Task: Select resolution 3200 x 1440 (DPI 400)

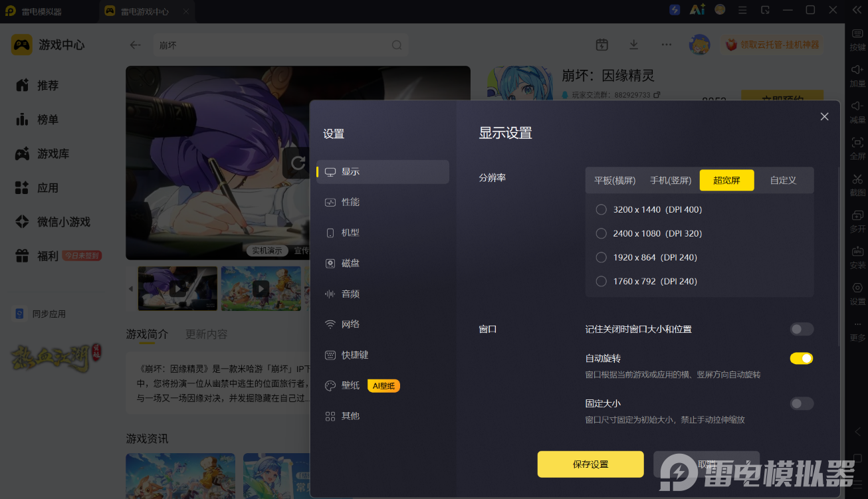Action: [649, 209]
